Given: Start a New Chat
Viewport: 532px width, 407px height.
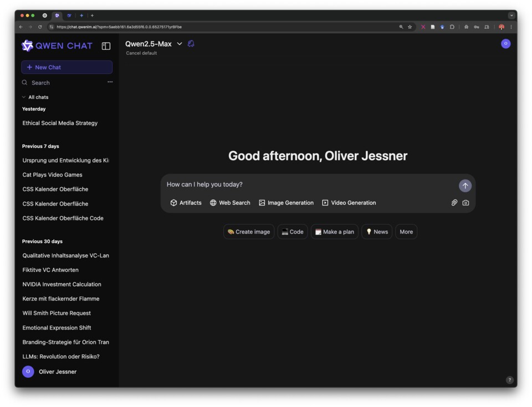Looking at the screenshot, I should (66, 67).
